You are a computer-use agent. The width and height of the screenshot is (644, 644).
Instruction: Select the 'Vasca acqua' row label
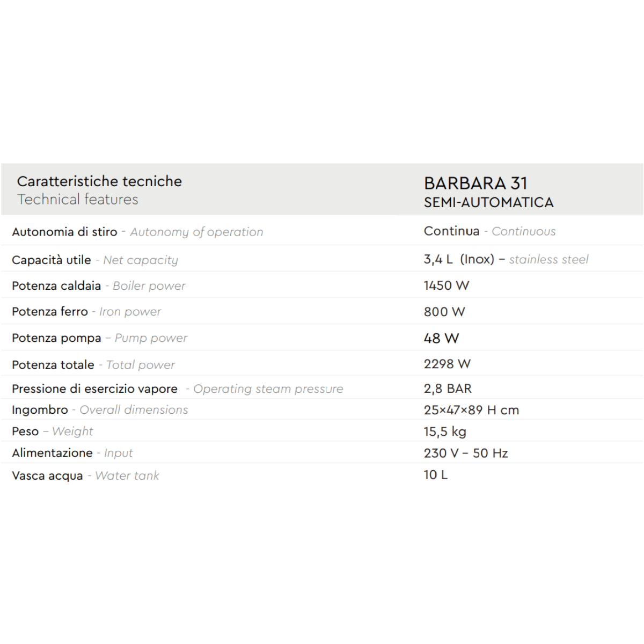pos(47,476)
